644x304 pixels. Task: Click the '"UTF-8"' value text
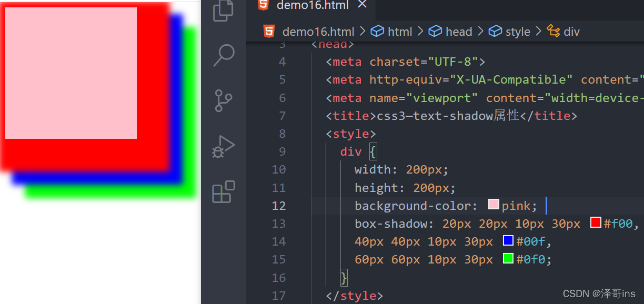coord(453,62)
